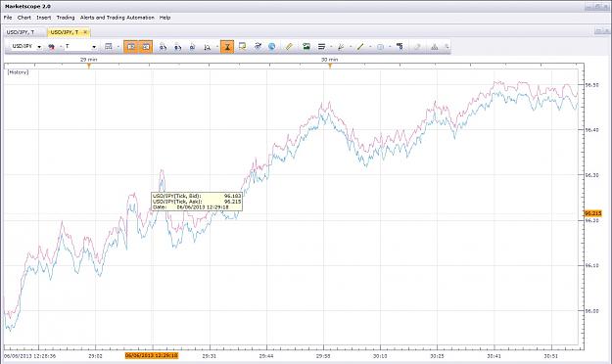
Task: Click the [History] label on chart
Action: point(18,72)
